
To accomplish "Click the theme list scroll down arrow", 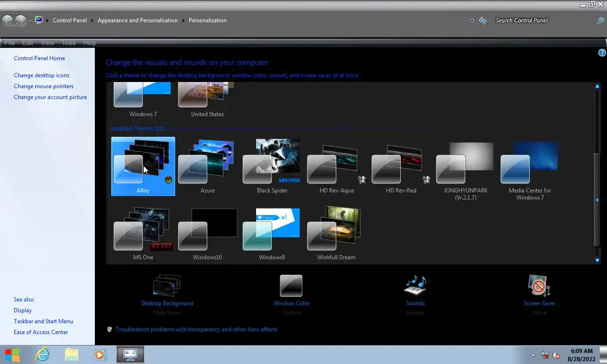I will (597, 260).
